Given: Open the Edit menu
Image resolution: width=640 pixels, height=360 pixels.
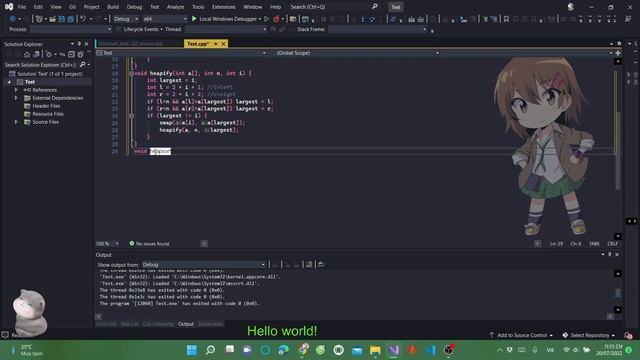Looking at the screenshot, I should pyautogui.click(x=38, y=7).
